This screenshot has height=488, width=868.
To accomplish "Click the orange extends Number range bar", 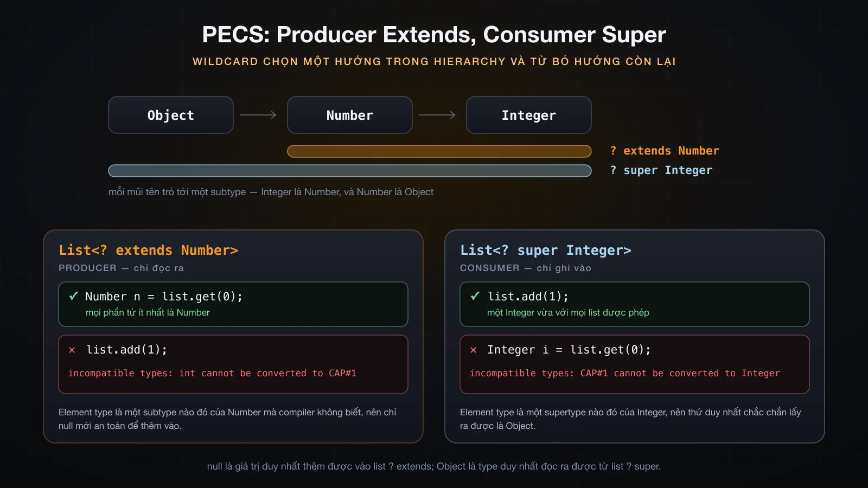I will click(439, 151).
